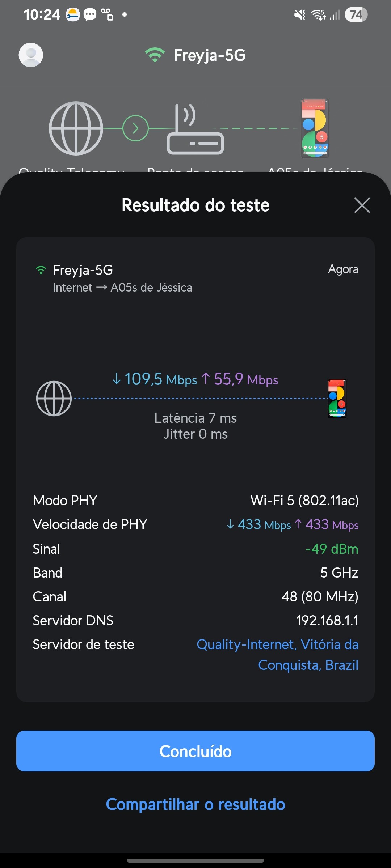Viewport: 391px width, 868px height.
Task: Tap the globe icon in test result card
Action: click(54, 399)
